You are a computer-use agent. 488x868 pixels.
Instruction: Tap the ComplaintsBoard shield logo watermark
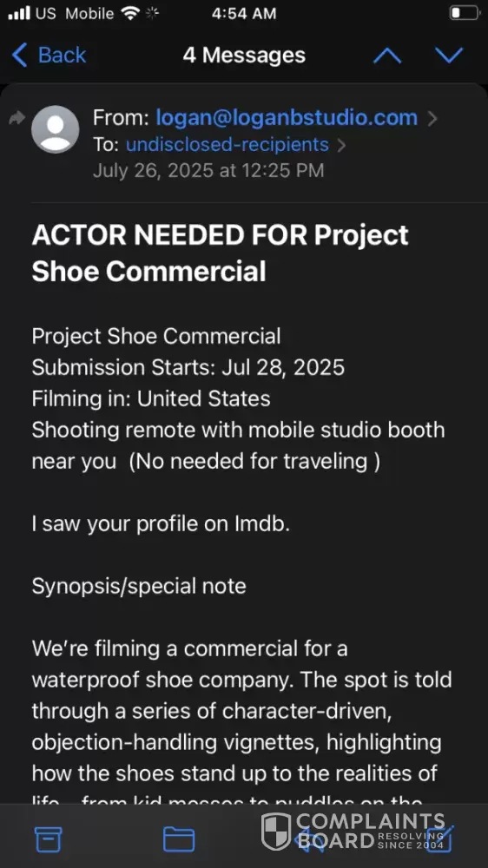276,832
